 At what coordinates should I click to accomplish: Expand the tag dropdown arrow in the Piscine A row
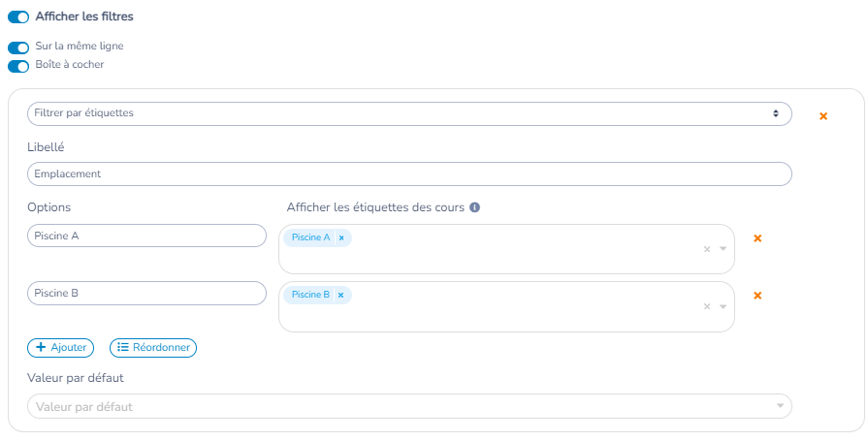tap(723, 249)
